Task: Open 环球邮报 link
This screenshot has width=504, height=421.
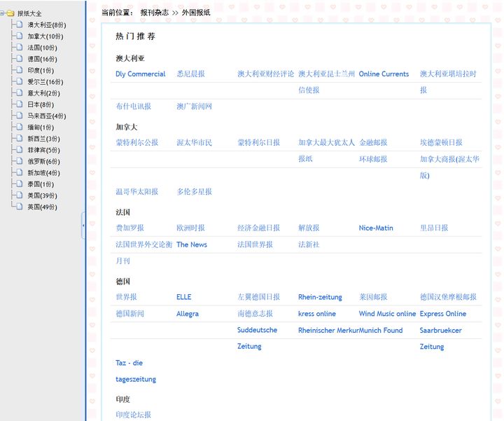Action: [373, 159]
